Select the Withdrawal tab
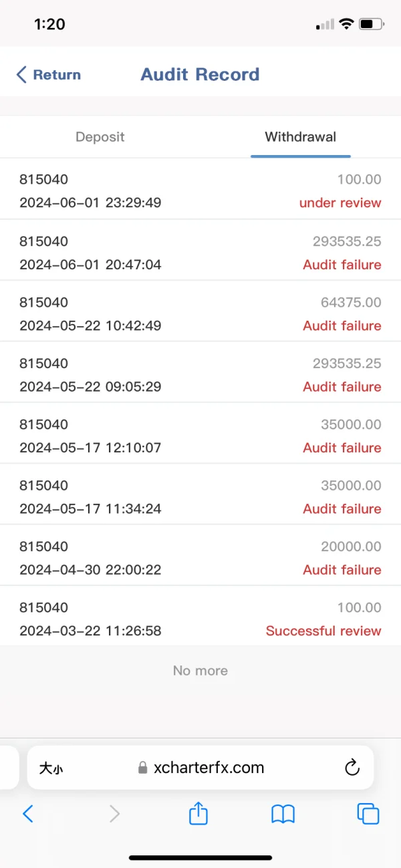Image resolution: width=401 pixels, height=868 pixels. click(300, 137)
